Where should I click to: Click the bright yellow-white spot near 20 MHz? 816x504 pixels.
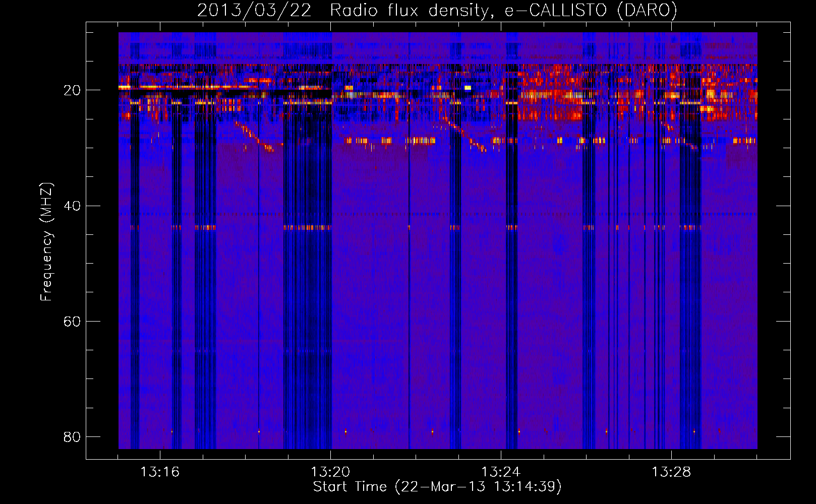[468, 88]
